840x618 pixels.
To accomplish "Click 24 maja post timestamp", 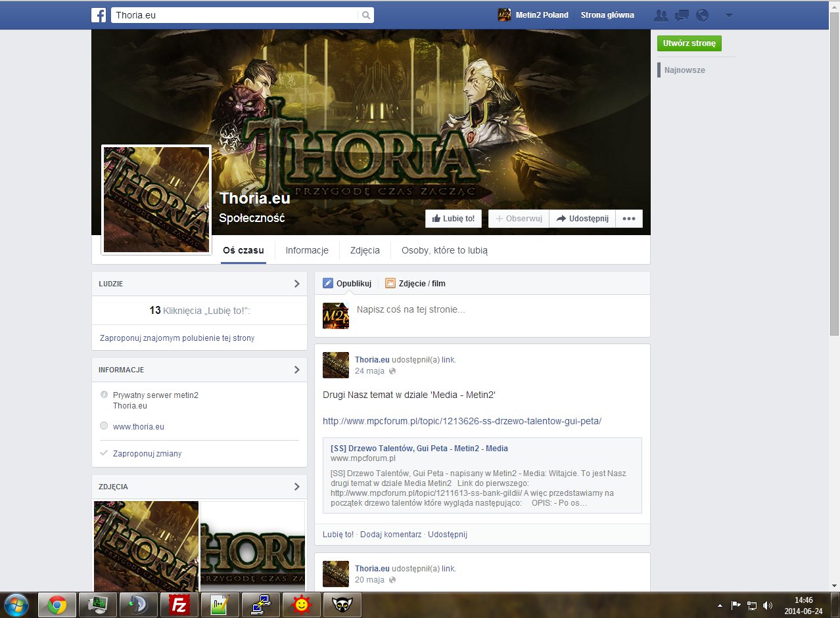I will (369, 371).
